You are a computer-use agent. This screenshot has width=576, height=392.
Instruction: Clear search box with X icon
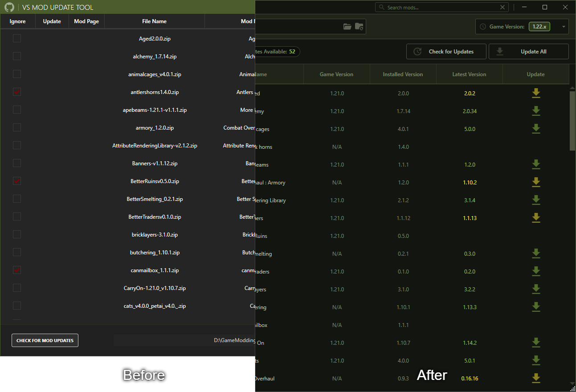click(503, 7)
